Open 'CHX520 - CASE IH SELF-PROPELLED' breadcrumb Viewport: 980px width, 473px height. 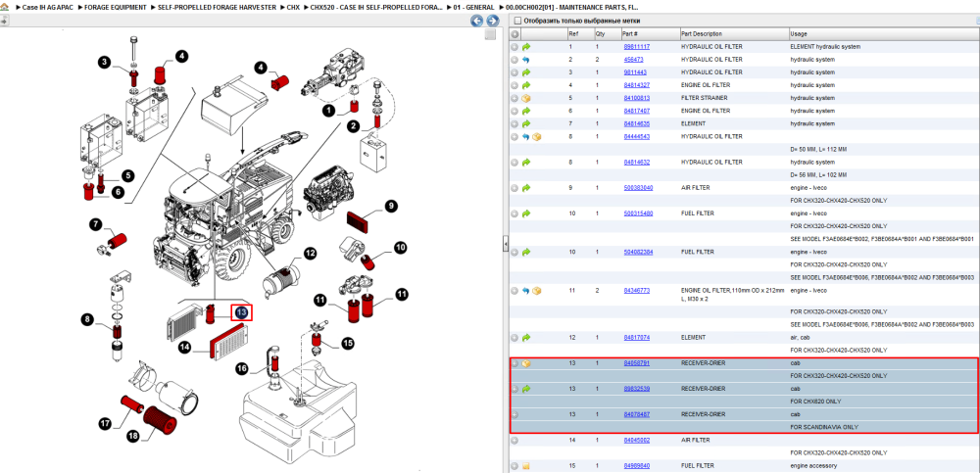[x=376, y=7]
